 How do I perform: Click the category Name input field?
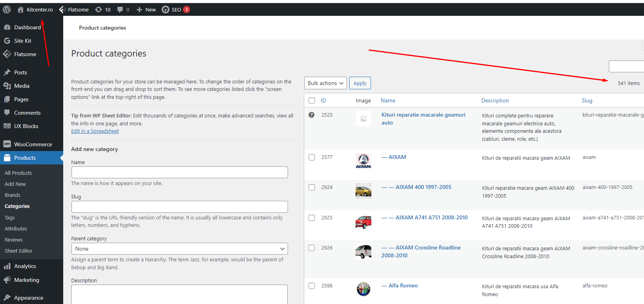[x=179, y=172]
